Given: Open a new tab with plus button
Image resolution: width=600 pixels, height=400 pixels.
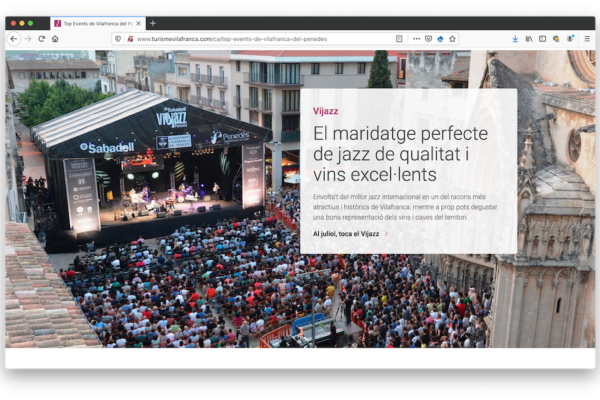Looking at the screenshot, I should point(153,22).
